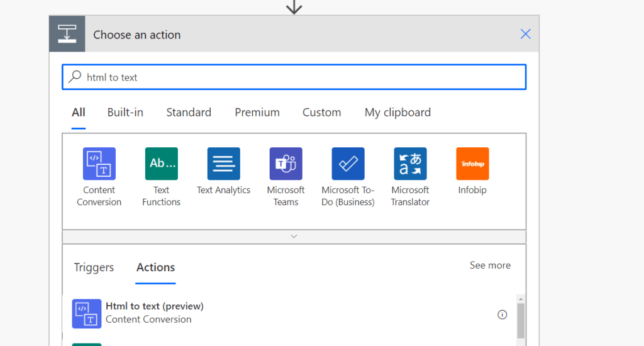The image size is (644, 346).
Task: Click the actions list vertical scrollbar
Action: tap(521, 320)
